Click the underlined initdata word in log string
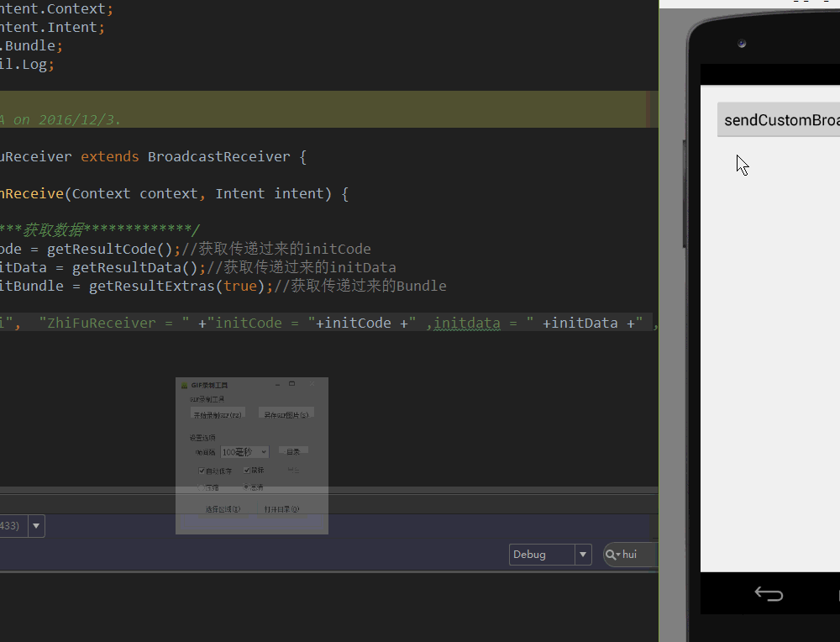 467,324
